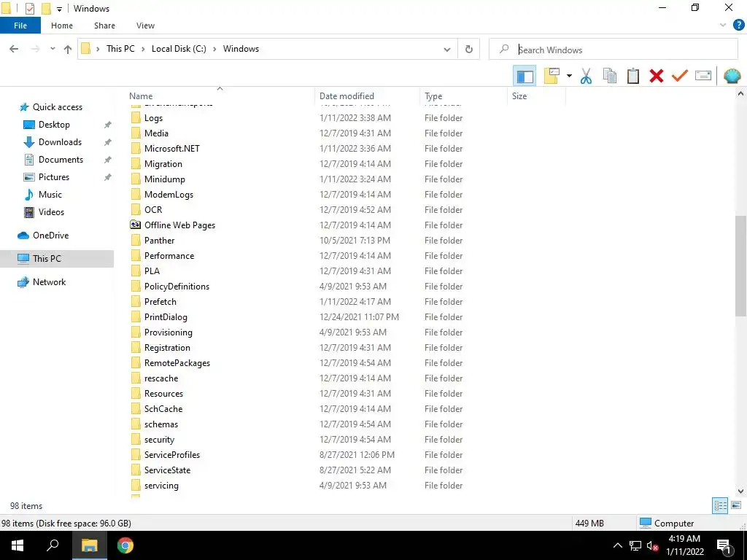Open Pictures in the navigation pane
Viewport: 747px width, 560px height.
[x=54, y=177]
